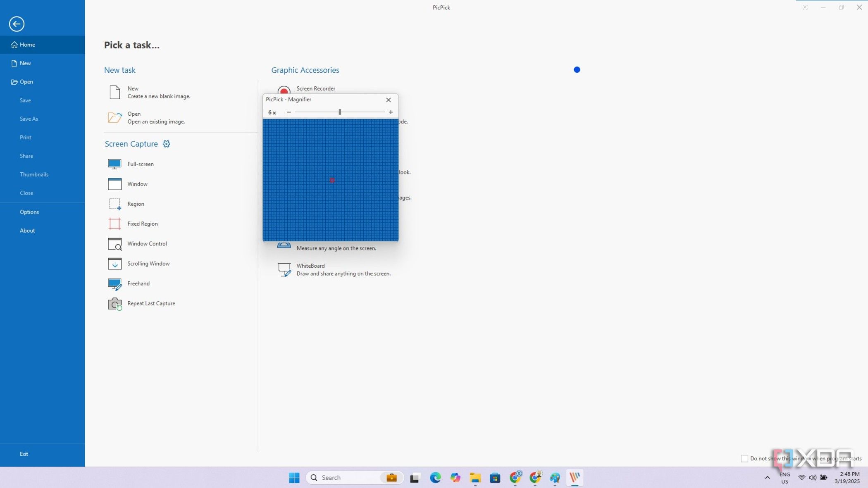The height and width of the screenshot is (488, 868).
Task: Enable 'Do not show this window when program starts'
Action: click(744, 458)
